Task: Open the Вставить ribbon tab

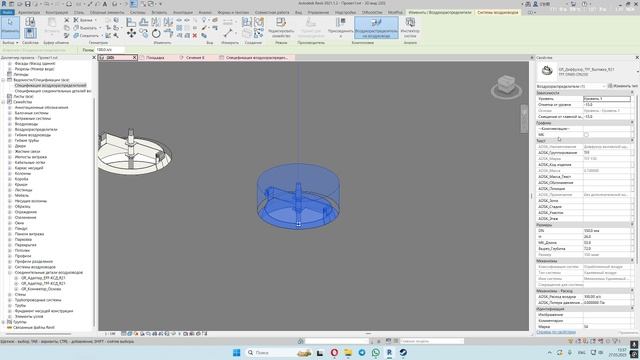Action: (159, 13)
